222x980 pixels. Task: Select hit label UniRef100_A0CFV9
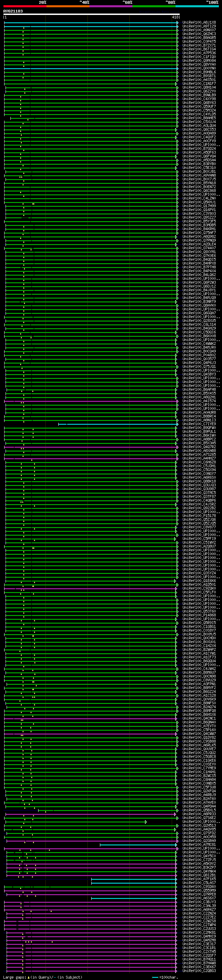click(x=199, y=141)
